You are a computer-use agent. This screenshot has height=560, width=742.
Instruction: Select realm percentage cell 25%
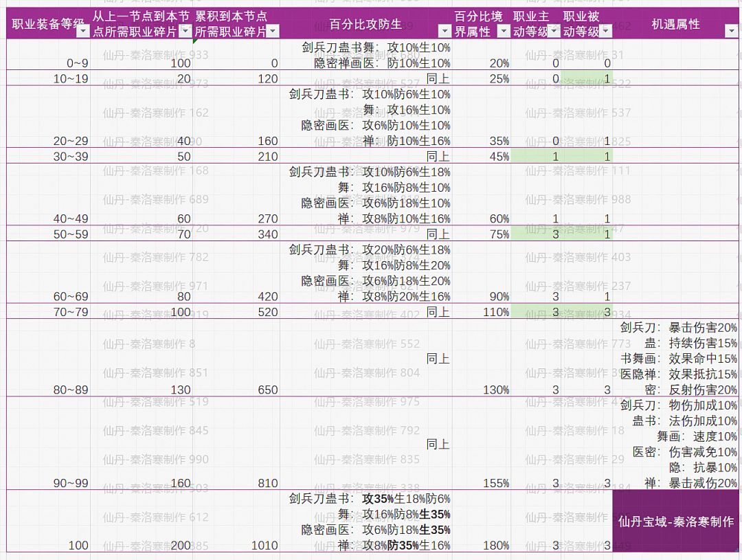pyautogui.click(x=482, y=78)
